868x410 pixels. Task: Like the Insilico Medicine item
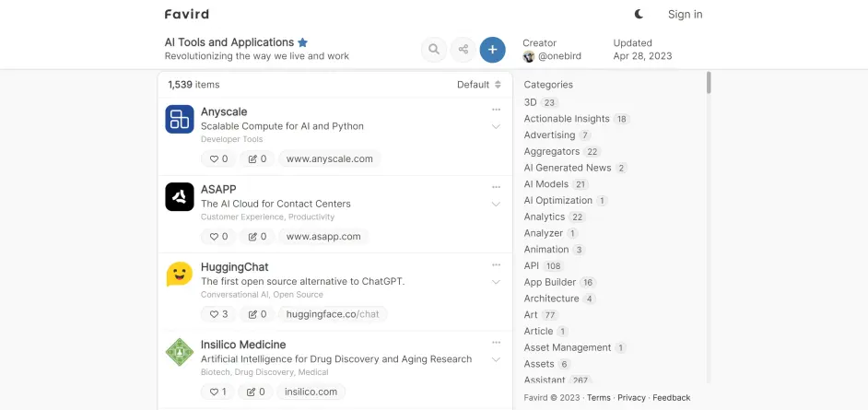tap(218, 392)
